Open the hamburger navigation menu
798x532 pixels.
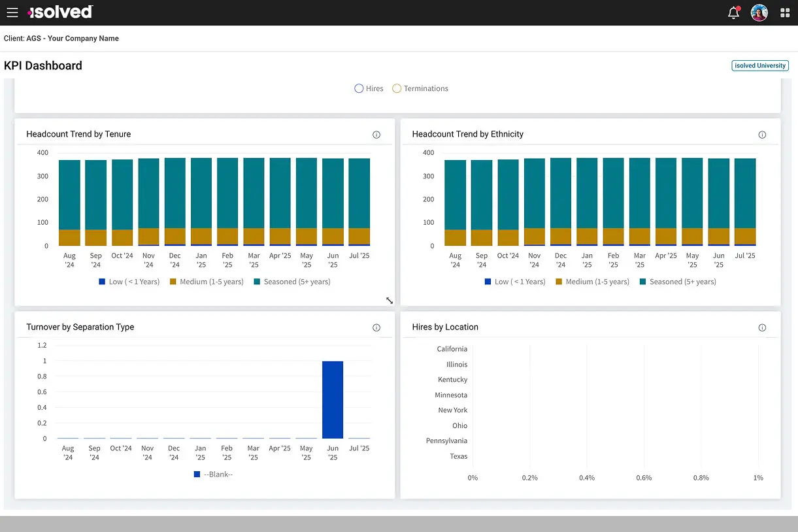(x=12, y=12)
